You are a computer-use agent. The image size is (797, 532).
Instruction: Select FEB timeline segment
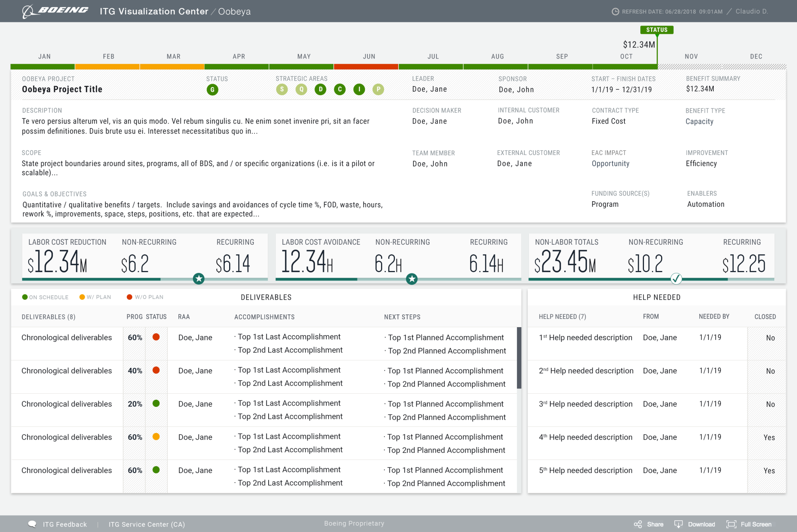coord(107,67)
